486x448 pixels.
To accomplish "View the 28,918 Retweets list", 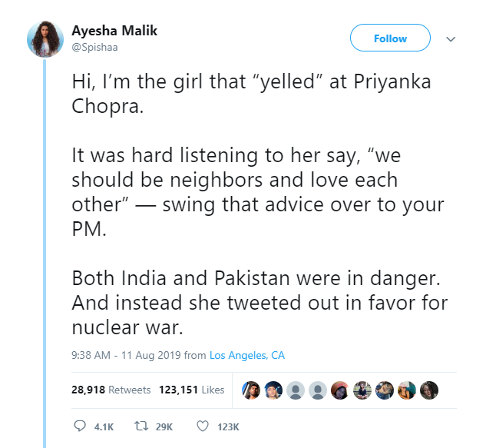I will tap(111, 390).
